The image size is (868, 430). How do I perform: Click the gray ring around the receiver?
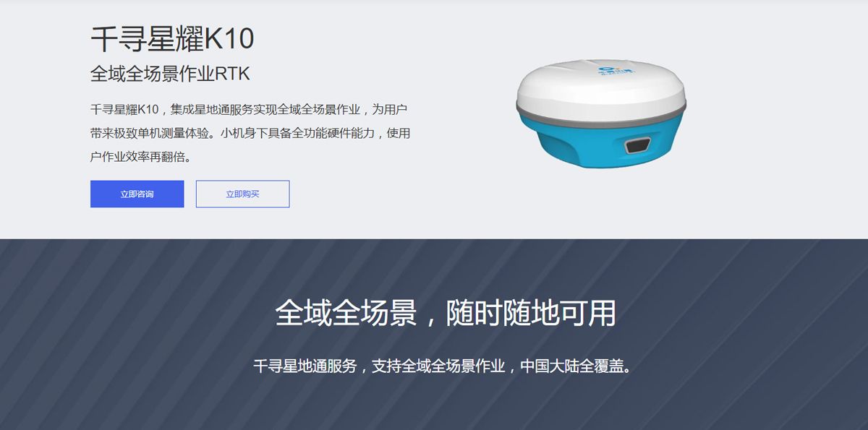tap(601, 116)
